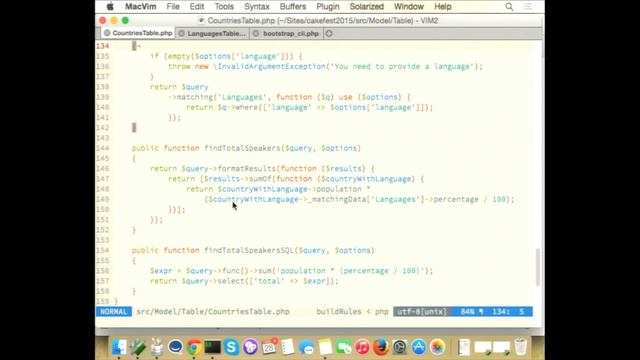This screenshot has width=640, height=360.
Task: Open the Solarized menu
Action: coord(367,7)
